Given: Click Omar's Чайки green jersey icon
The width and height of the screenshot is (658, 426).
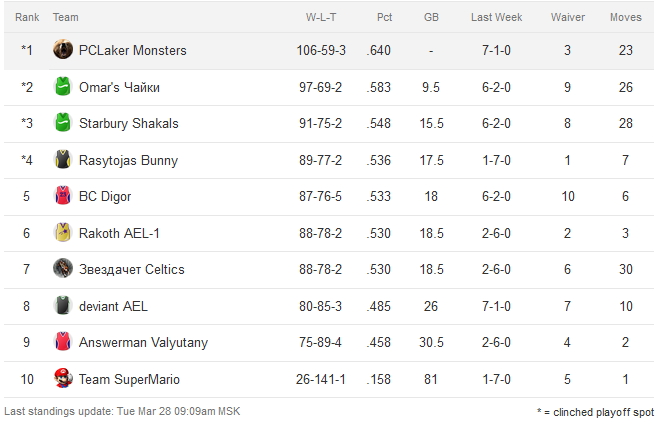Looking at the screenshot, I should [x=62, y=87].
